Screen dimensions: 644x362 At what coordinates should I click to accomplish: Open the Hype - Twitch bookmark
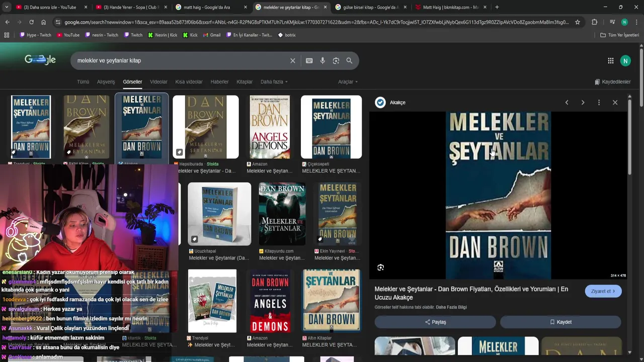35,35
